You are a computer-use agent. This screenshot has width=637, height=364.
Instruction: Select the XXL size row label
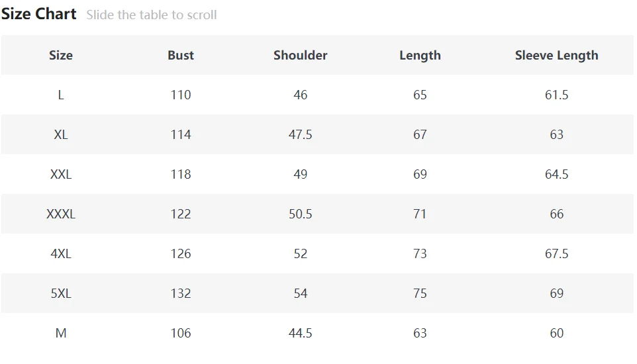click(x=61, y=174)
